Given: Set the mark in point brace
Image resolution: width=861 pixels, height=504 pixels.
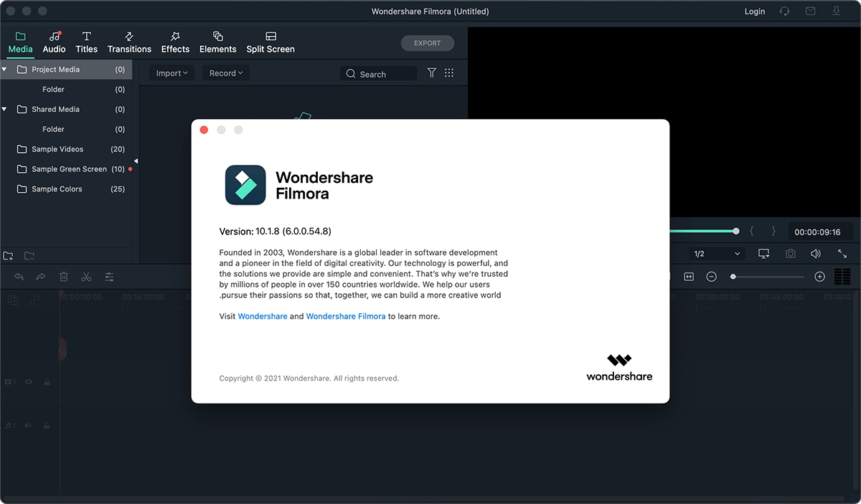Looking at the screenshot, I should (752, 231).
